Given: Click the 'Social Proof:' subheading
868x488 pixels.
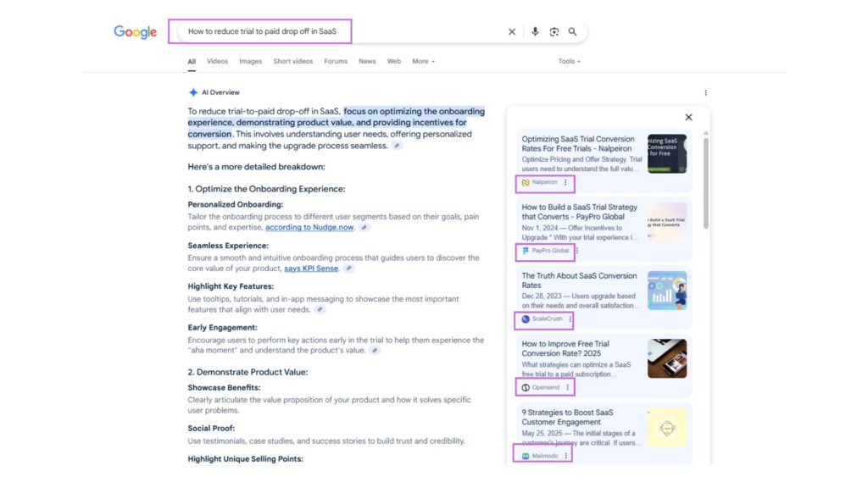Looking at the screenshot, I should (x=211, y=428).
